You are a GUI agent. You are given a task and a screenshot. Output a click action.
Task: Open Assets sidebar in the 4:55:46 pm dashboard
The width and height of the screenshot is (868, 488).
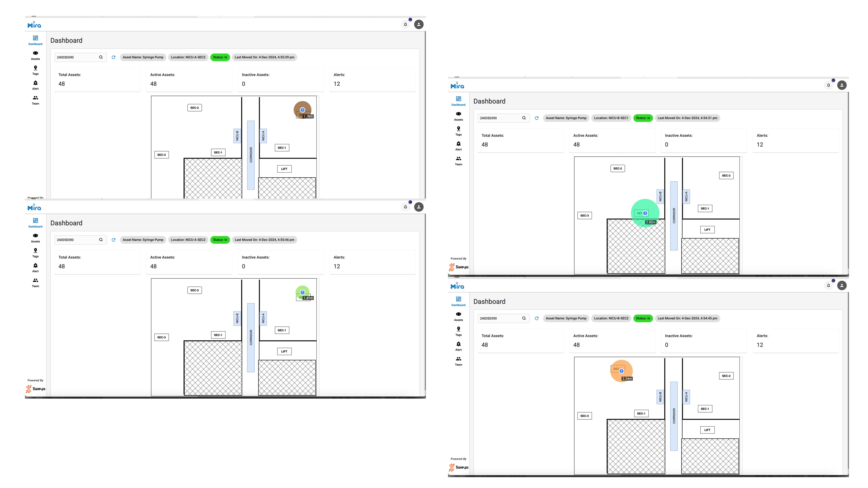(35, 238)
